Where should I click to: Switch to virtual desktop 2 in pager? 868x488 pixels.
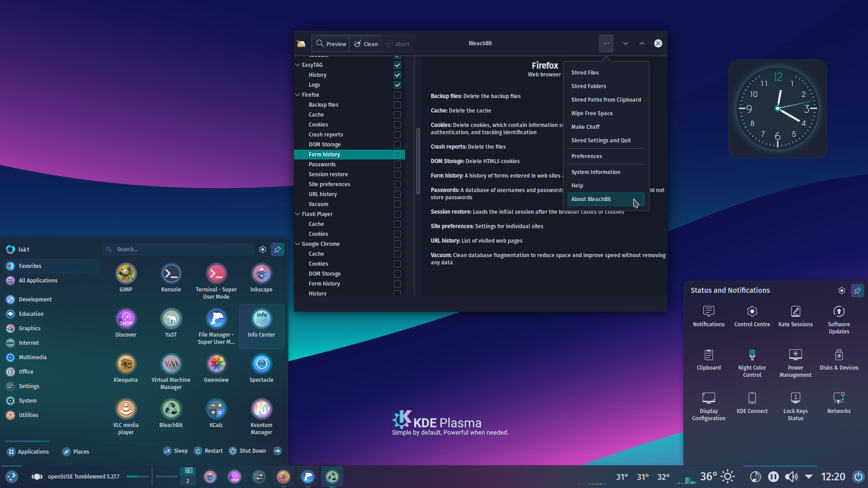[x=188, y=481]
